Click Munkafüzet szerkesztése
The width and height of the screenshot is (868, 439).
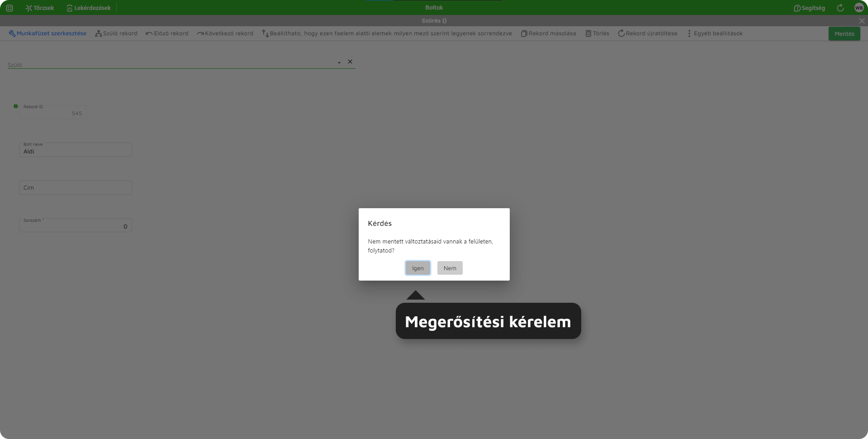47,33
